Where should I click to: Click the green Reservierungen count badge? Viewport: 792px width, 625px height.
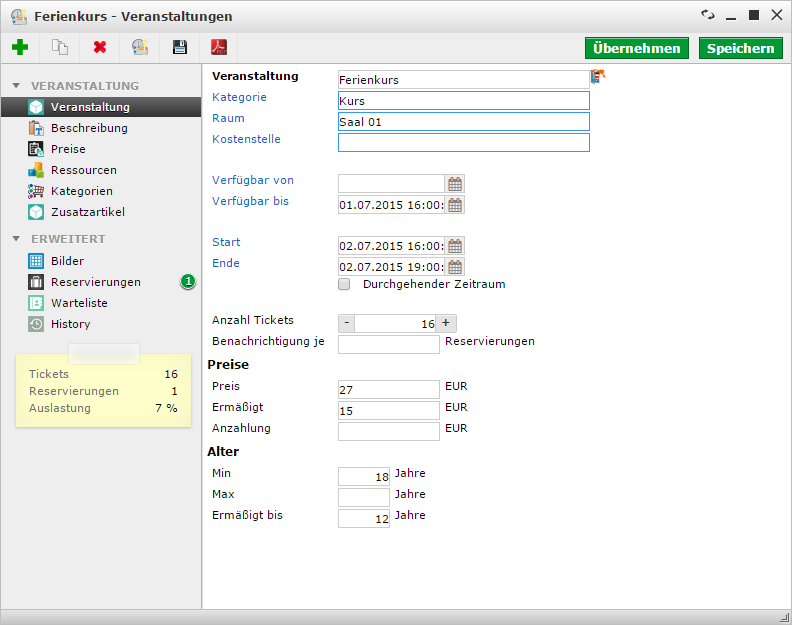click(x=188, y=281)
